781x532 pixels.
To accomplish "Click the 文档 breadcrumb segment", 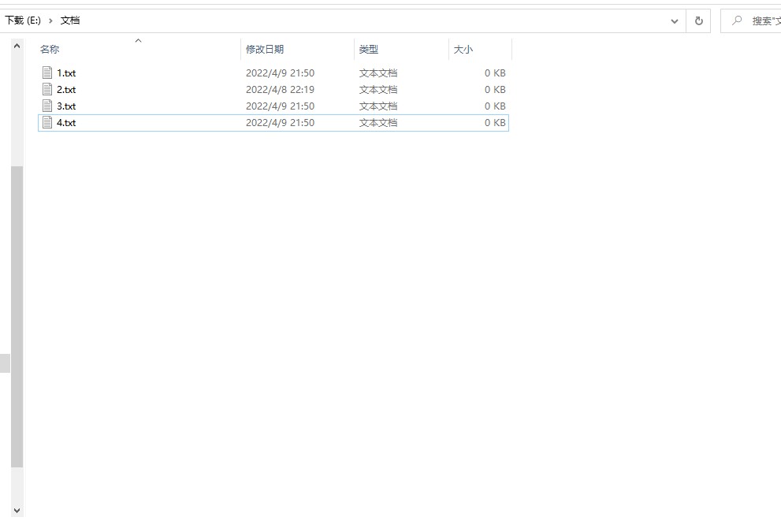I will click(69, 20).
